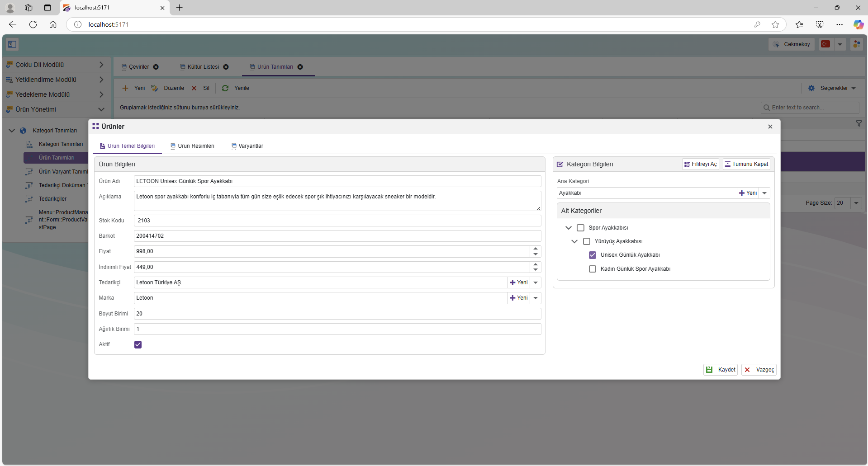This screenshot has height=466, width=868.
Task: Increase Fiyat using the up spinner arrow
Action: point(536,249)
